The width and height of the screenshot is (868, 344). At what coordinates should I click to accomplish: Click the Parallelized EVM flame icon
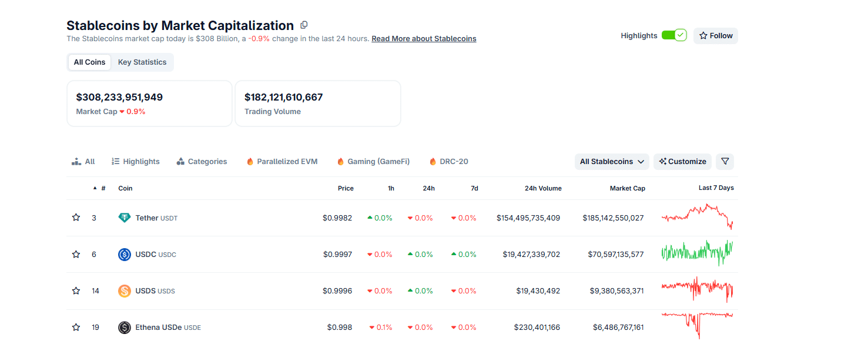250,162
